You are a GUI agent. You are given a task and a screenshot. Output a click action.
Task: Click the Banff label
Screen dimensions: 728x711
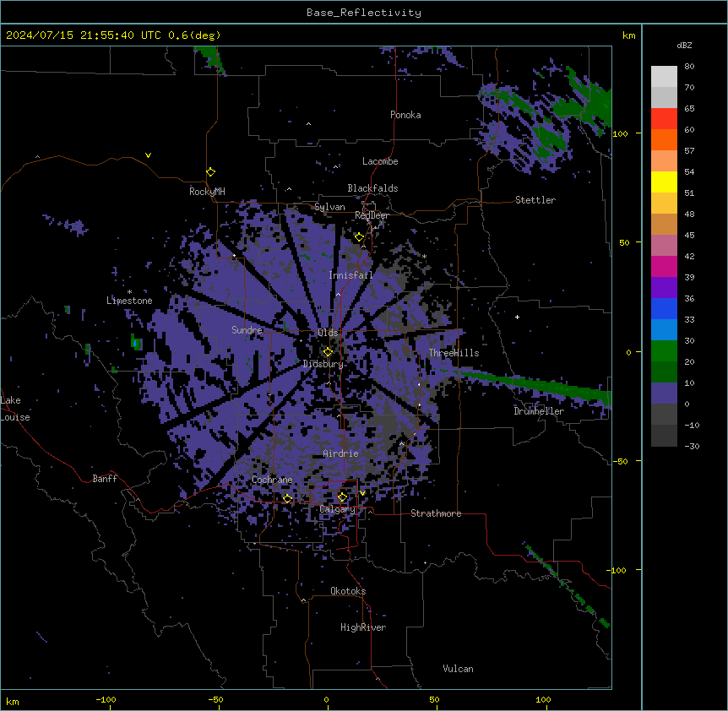pyautogui.click(x=105, y=479)
